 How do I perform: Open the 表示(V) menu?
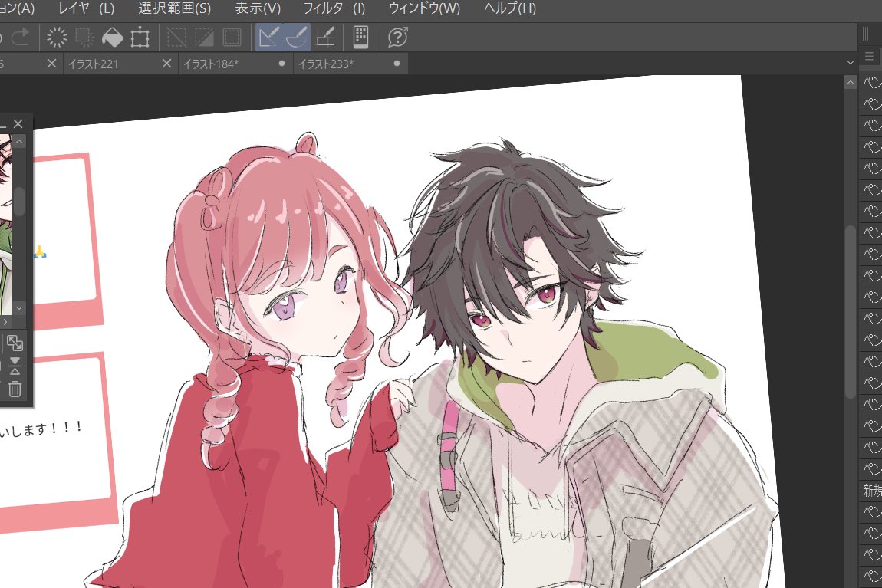pos(258,9)
